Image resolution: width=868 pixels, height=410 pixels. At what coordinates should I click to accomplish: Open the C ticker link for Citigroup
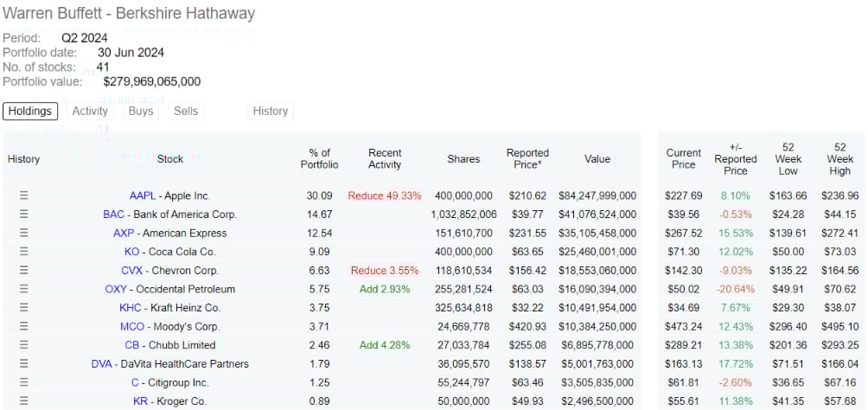pos(135,383)
